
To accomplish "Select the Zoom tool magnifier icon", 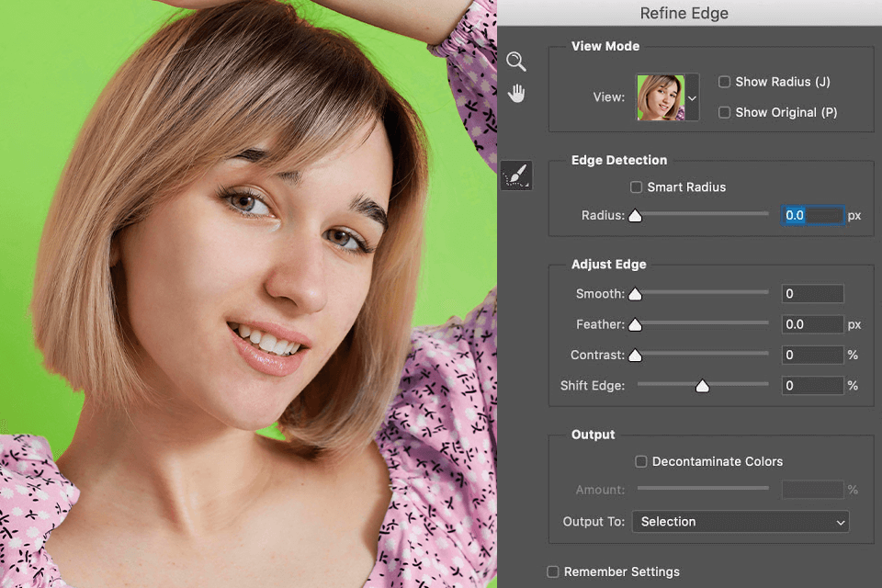I will (x=515, y=62).
